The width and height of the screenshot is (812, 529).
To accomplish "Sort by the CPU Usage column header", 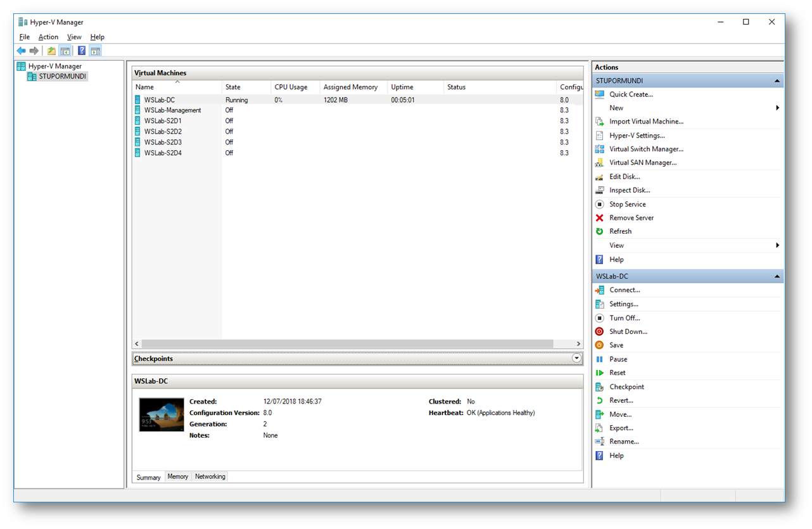I will click(295, 87).
